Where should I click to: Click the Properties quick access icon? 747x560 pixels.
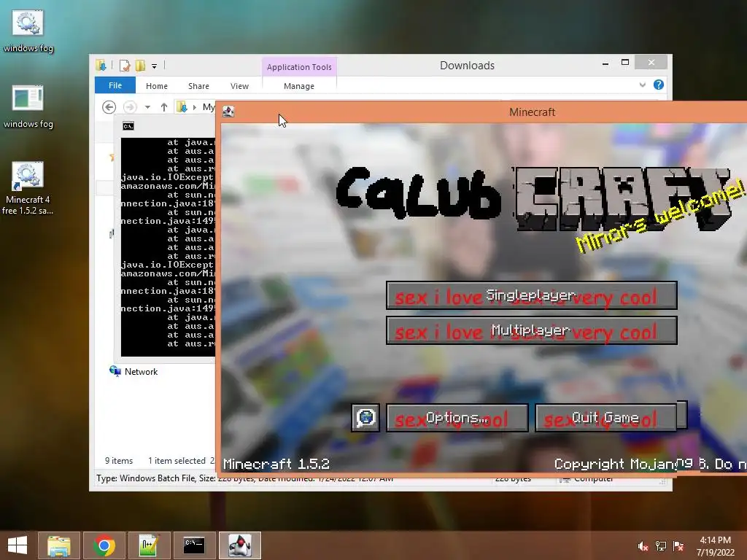[125, 66]
